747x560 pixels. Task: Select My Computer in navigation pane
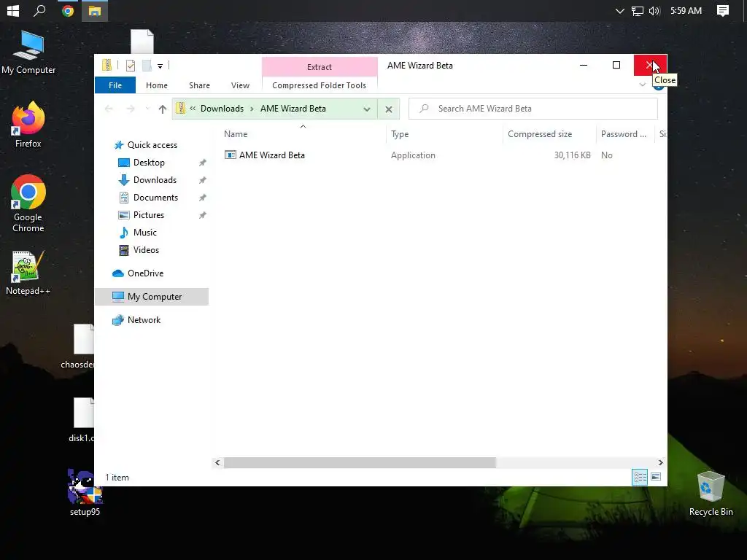coord(152,297)
